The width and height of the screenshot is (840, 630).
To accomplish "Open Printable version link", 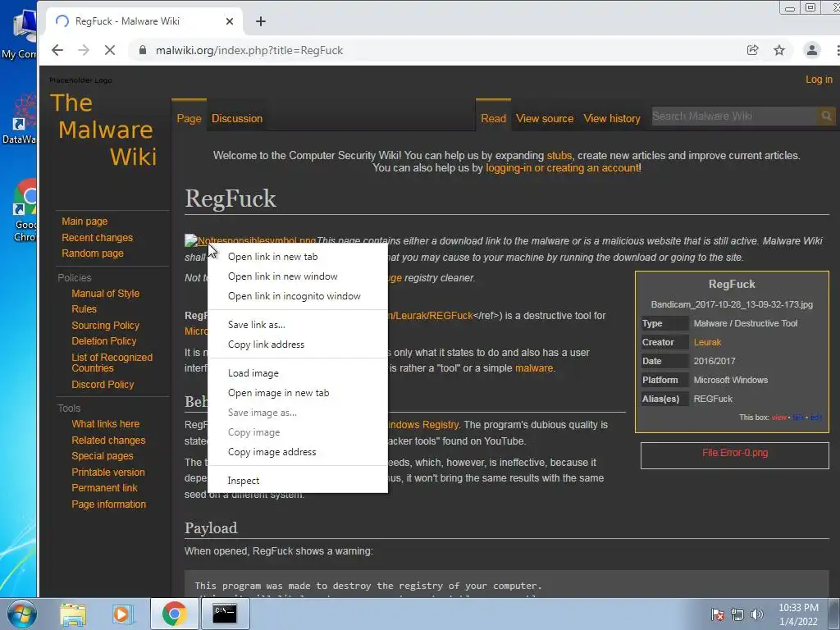I will coord(108,472).
